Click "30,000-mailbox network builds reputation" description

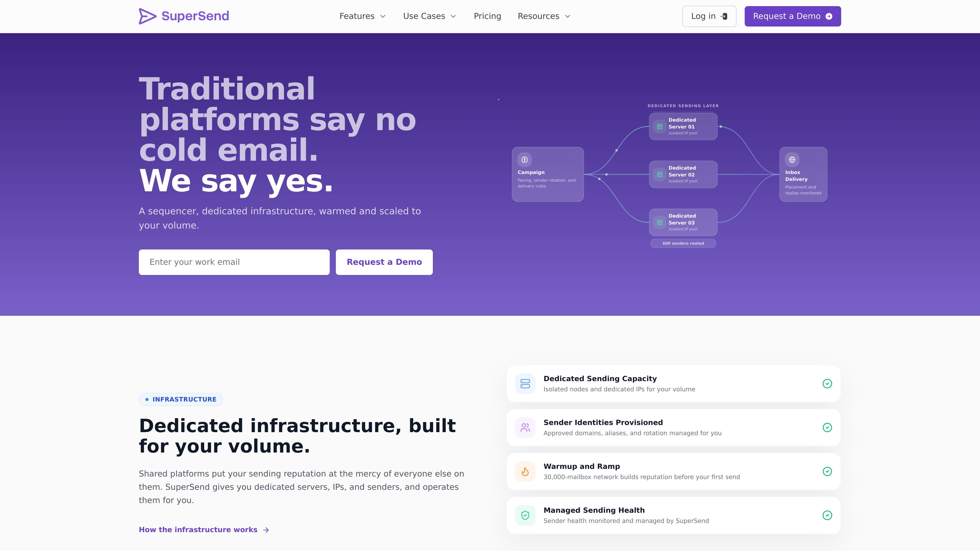click(641, 477)
